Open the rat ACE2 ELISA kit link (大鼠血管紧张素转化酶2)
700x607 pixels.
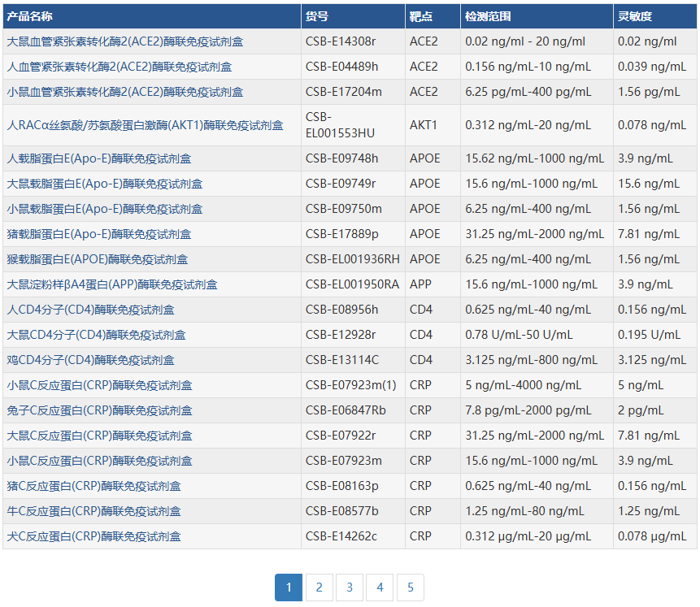pyautogui.click(x=124, y=41)
